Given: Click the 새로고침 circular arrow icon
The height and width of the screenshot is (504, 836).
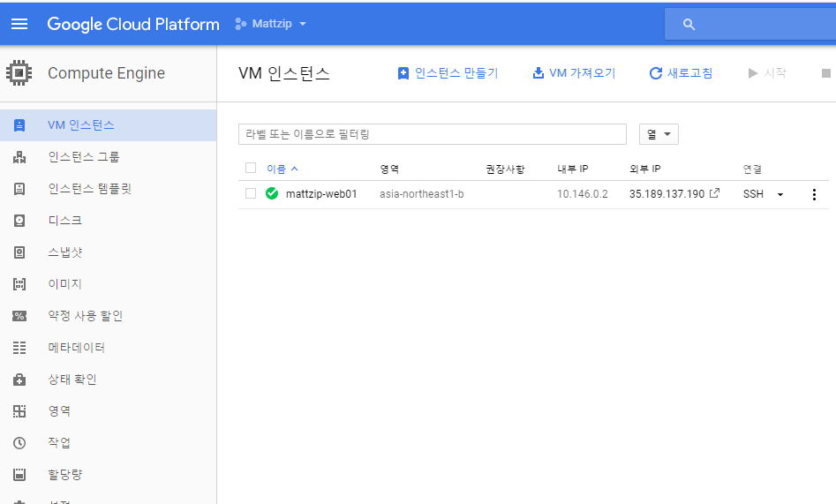Looking at the screenshot, I should pyautogui.click(x=656, y=73).
